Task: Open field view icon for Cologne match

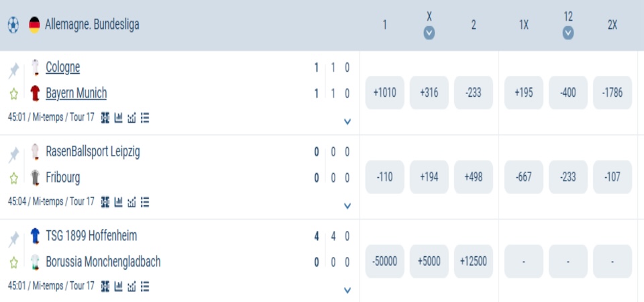Action: coord(105,117)
